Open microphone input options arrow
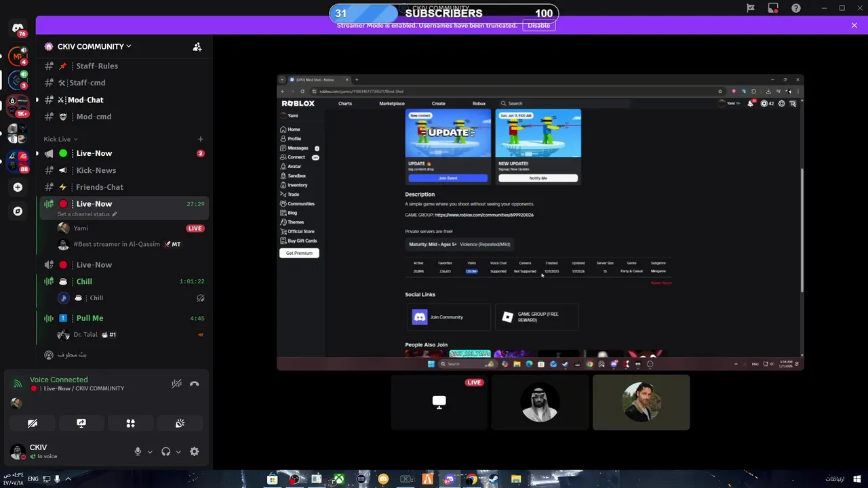The width and height of the screenshot is (868, 488). click(x=150, y=452)
